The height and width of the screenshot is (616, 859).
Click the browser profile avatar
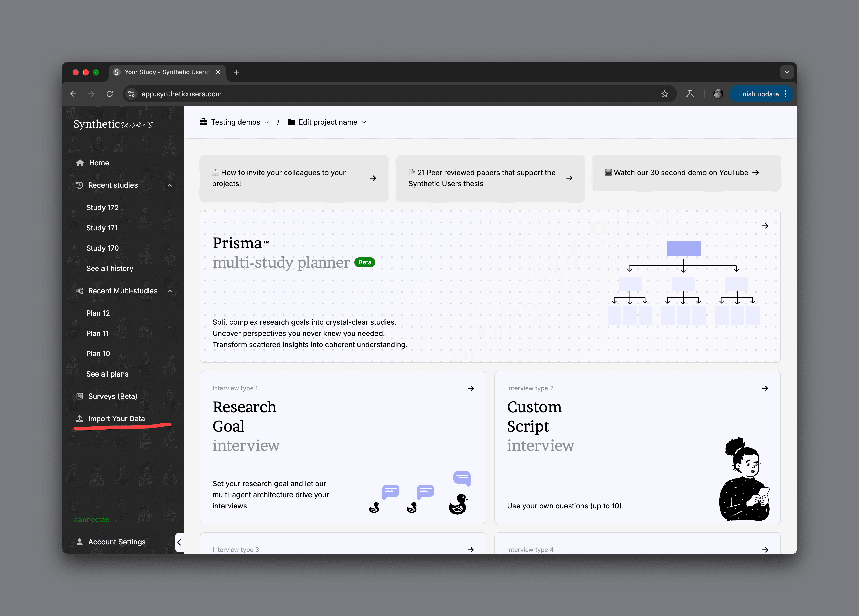718,94
